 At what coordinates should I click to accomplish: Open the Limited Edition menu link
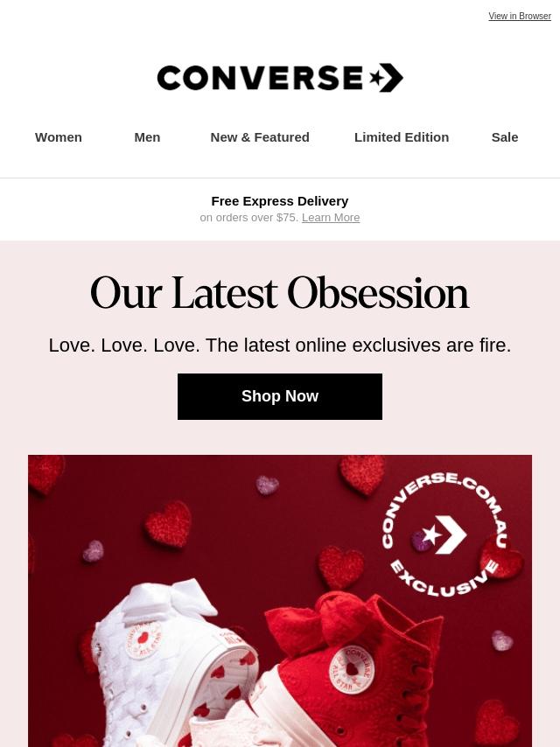(x=402, y=137)
